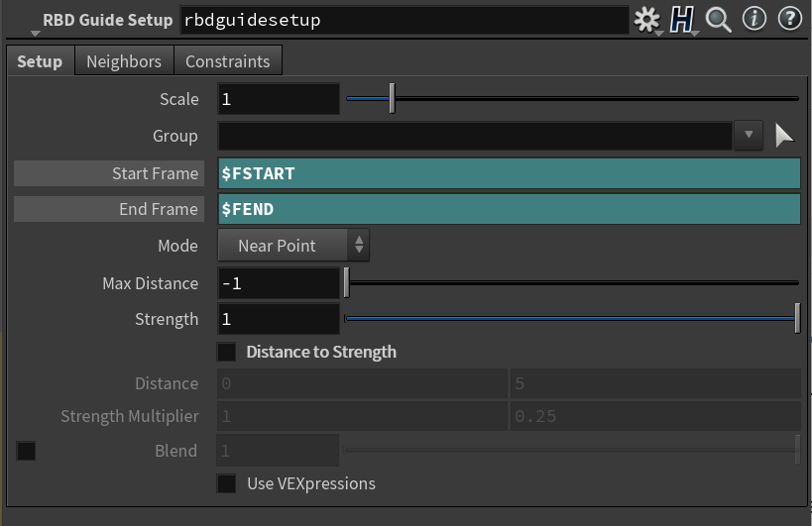Toggle the Blend enable checkbox
The height and width of the screenshot is (526, 812).
tap(27, 451)
